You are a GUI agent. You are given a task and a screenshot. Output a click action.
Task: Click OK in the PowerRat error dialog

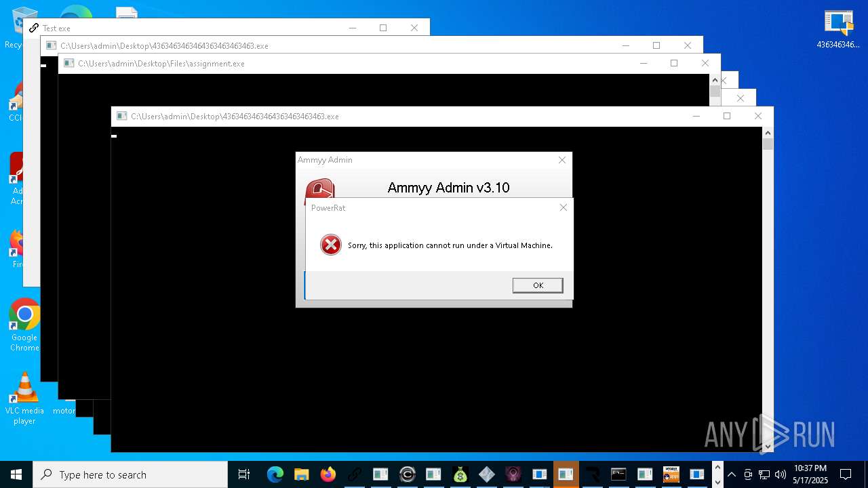[x=538, y=285]
